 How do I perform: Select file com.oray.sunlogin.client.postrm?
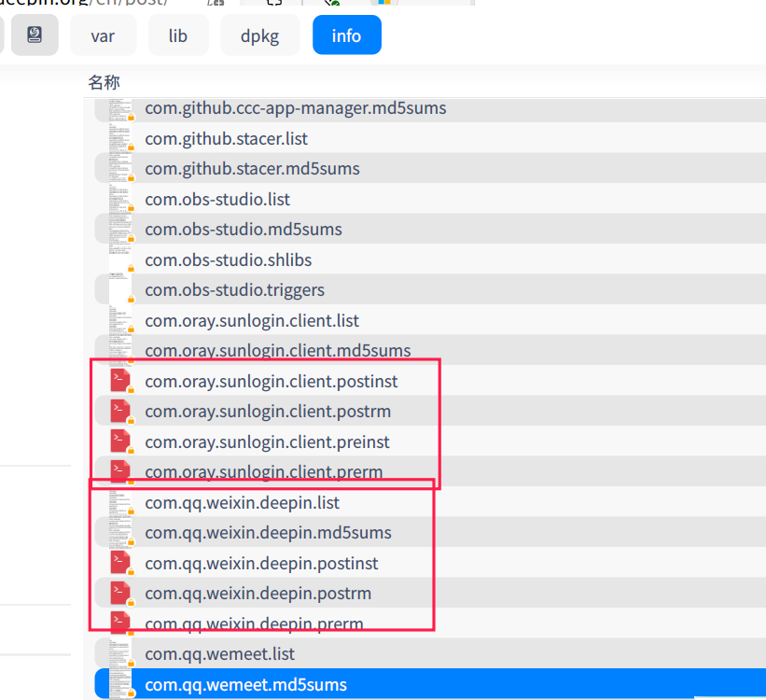pyautogui.click(x=430, y=411)
